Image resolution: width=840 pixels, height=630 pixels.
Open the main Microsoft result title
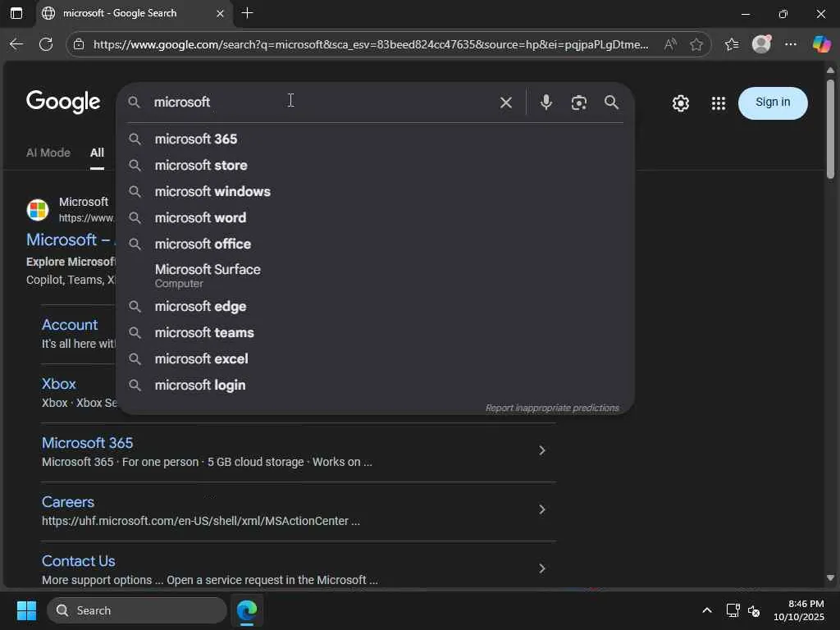pos(71,240)
